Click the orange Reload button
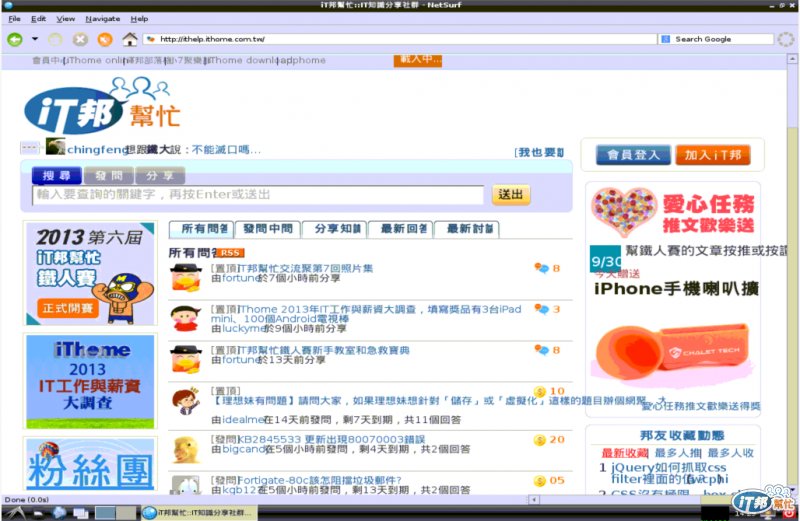 (105, 39)
